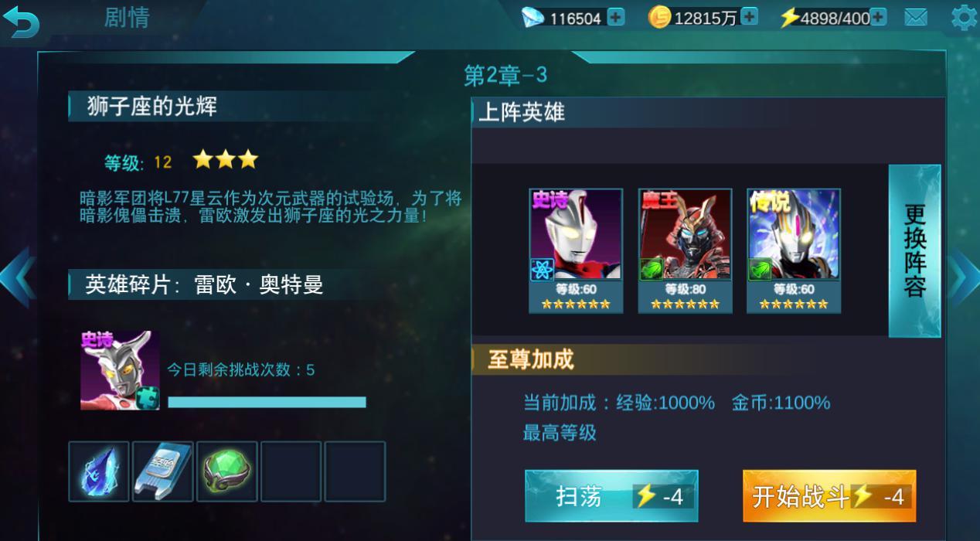Click the 扫荡 sweep button

611,496
